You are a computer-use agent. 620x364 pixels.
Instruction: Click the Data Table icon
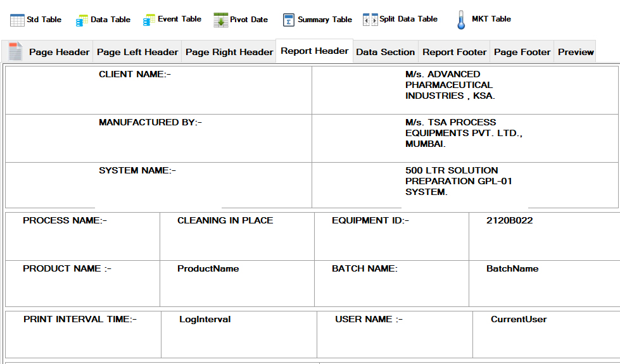pos(82,20)
